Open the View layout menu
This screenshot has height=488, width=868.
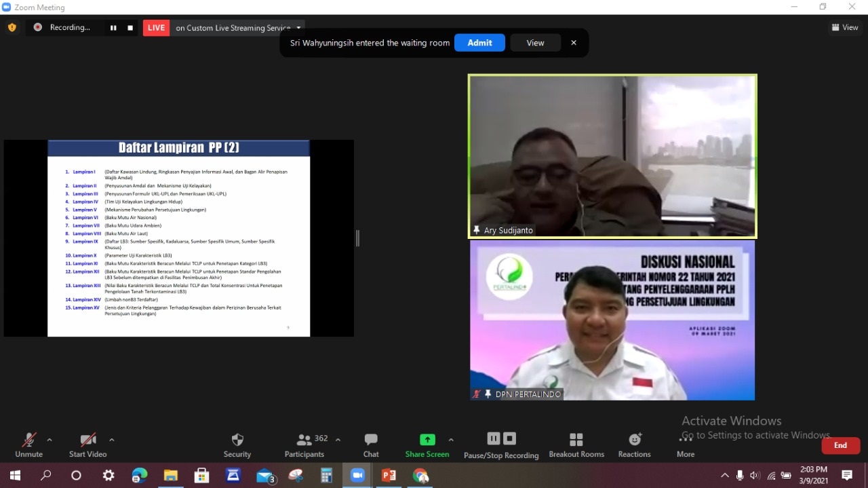(x=845, y=28)
